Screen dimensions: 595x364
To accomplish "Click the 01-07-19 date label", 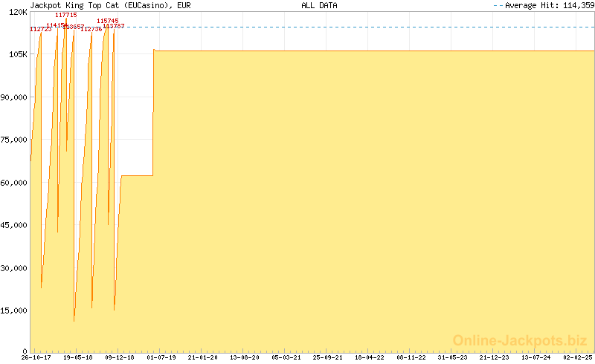I will coord(161,357).
